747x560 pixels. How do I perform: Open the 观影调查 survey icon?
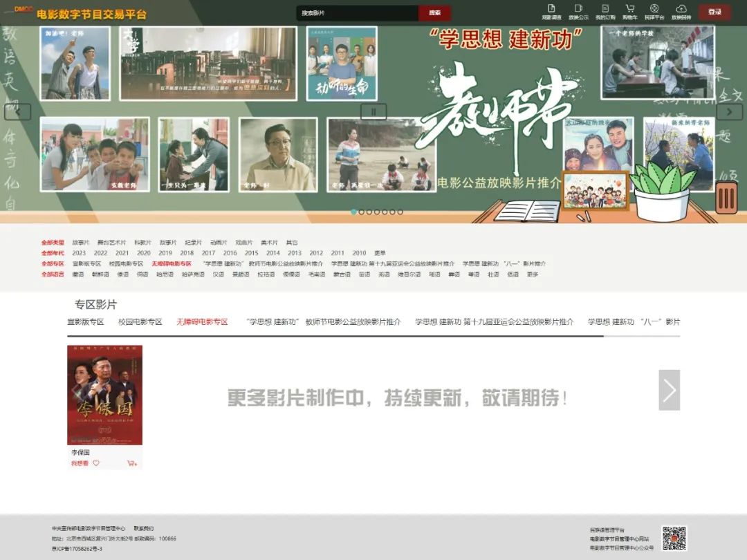pyautogui.click(x=551, y=12)
